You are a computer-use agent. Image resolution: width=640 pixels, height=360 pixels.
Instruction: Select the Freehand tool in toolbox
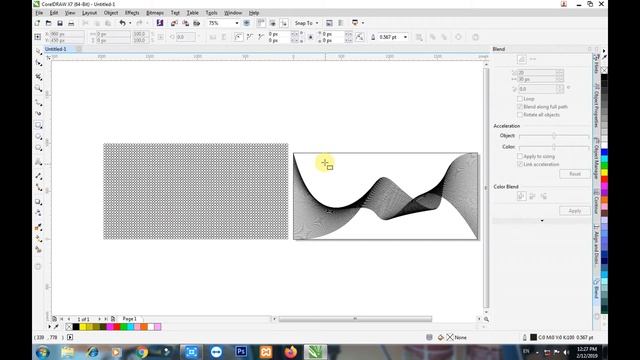click(x=38, y=102)
